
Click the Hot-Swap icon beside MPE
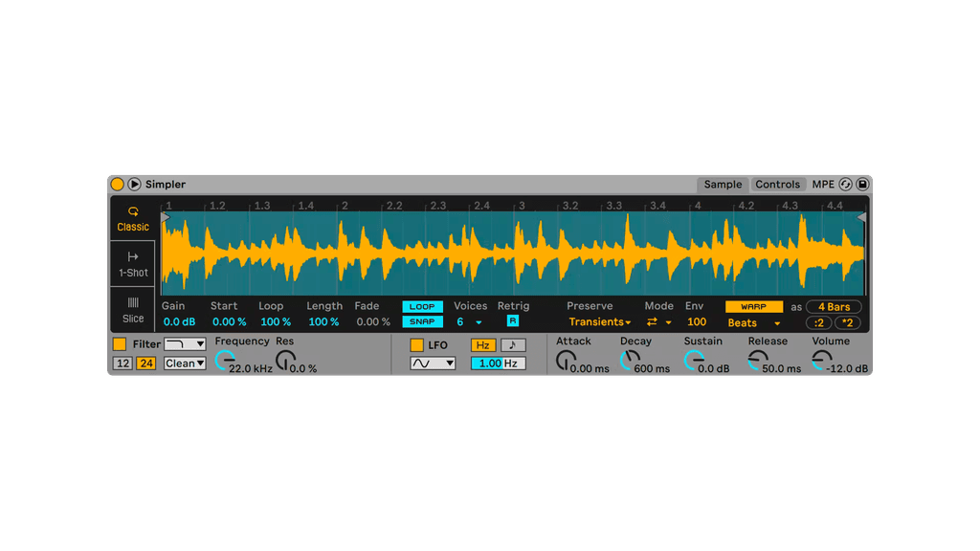pyautogui.click(x=846, y=184)
